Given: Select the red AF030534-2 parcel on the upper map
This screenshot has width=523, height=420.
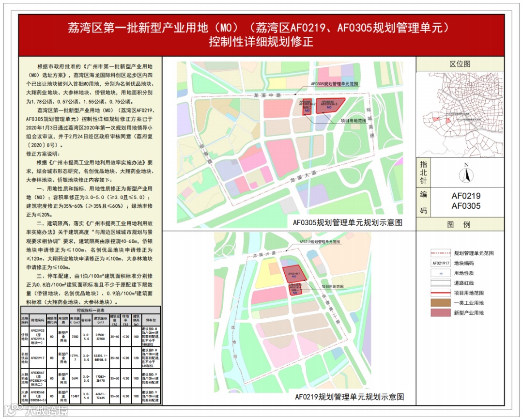Looking at the screenshot, I should click(x=307, y=108).
